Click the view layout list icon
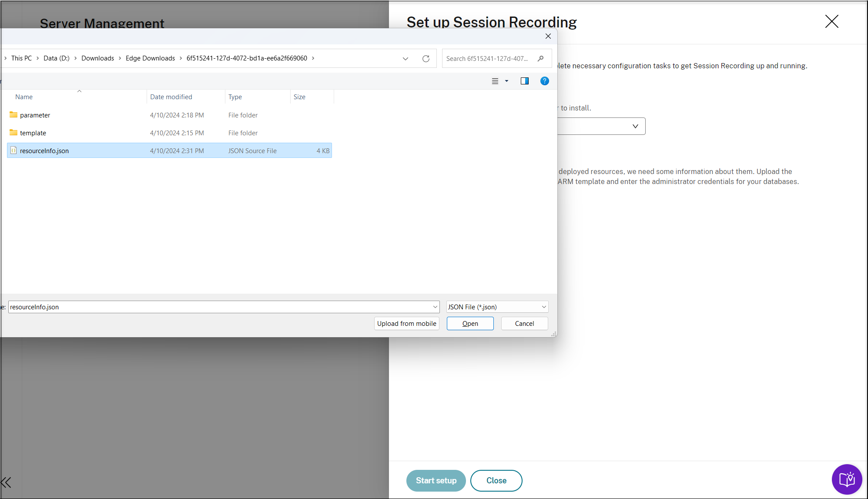This screenshot has width=868, height=499. tap(495, 81)
